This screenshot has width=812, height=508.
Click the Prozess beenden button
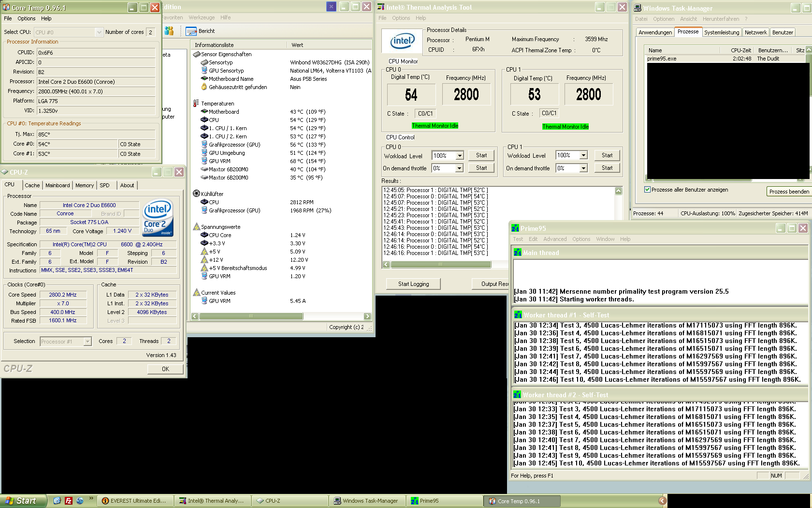click(x=789, y=192)
